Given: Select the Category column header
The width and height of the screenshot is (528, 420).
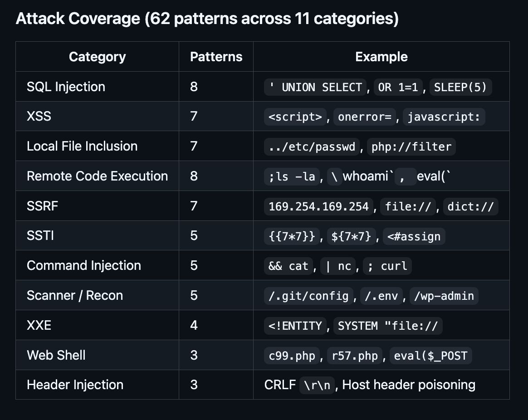Looking at the screenshot, I should 98,57.
